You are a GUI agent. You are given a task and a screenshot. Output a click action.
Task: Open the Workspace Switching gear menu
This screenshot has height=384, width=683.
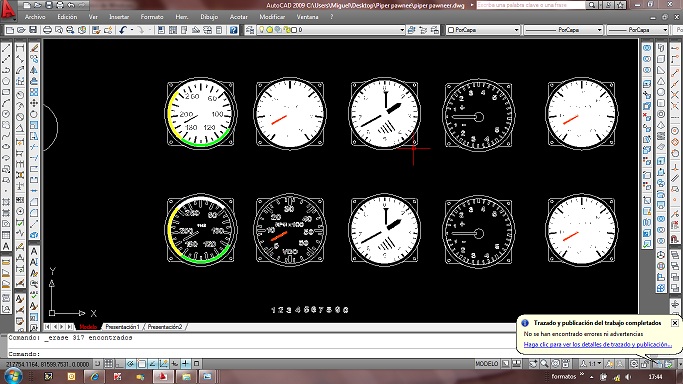(635, 364)
